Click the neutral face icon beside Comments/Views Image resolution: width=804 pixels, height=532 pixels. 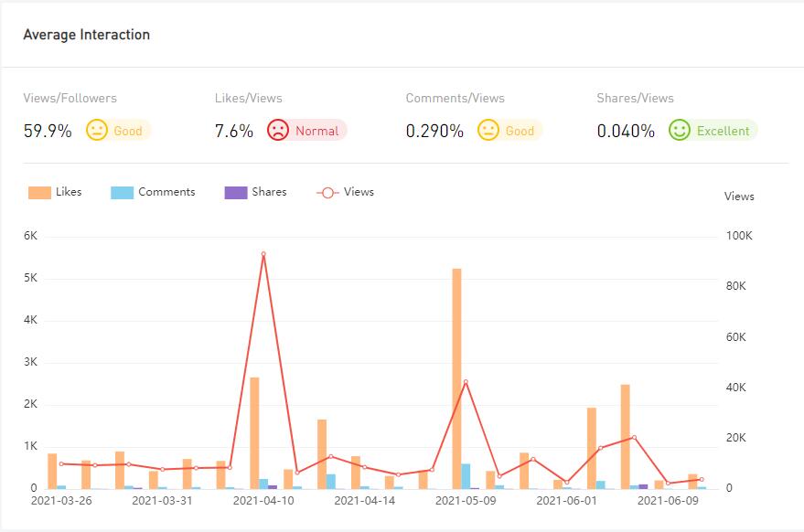(x=488, y=131)
